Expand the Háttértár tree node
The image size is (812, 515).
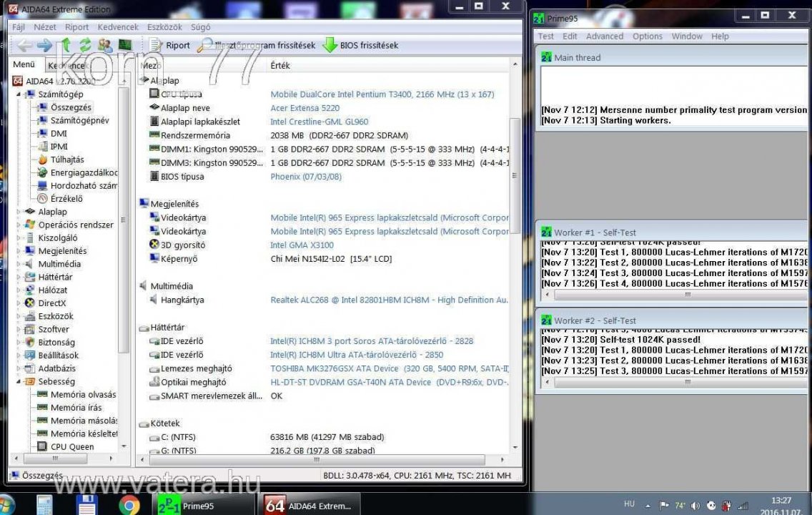click(19, 278)
